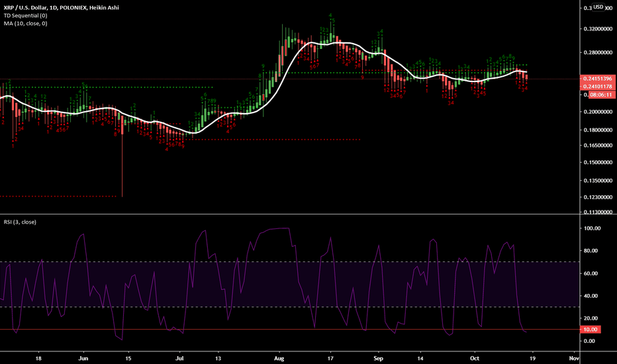The image size is (617, 364).
Task: Click the 18 date on time axis
Action: click(x=38, y=359)
